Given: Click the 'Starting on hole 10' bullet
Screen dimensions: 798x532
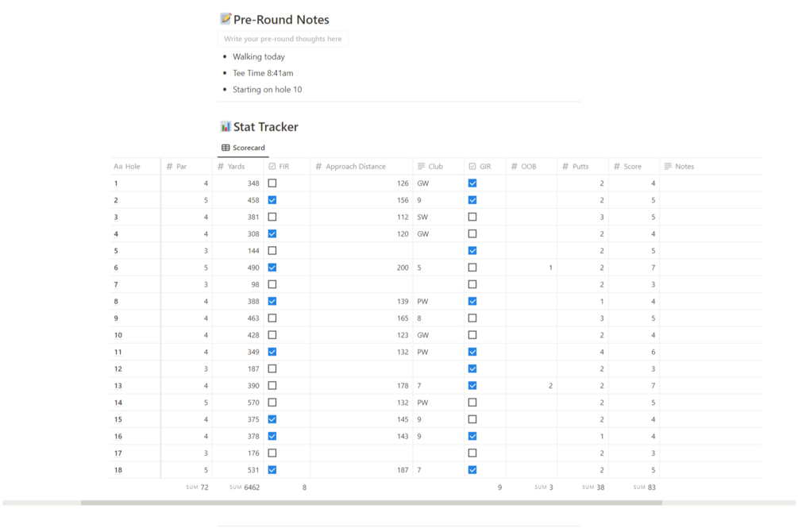Looking at the screenshot, I should click(267, 89).
